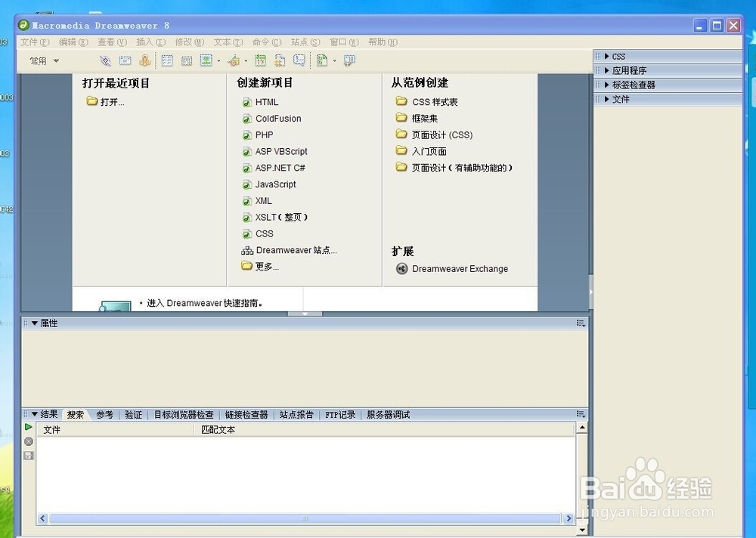Click the save report disk icon

29,456
